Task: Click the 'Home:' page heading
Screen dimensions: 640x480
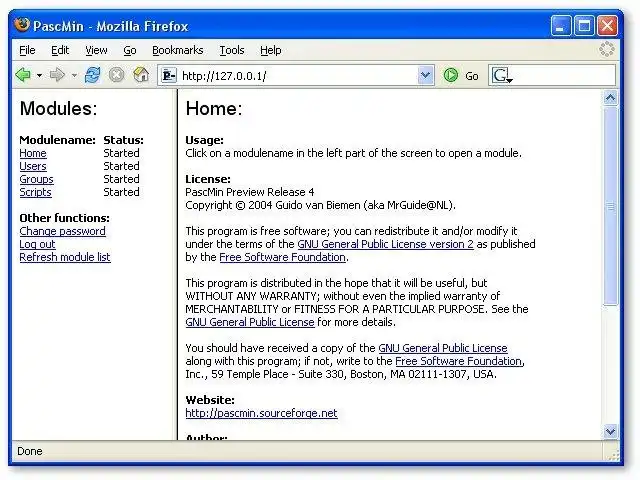Action: [x=214, y=109]
